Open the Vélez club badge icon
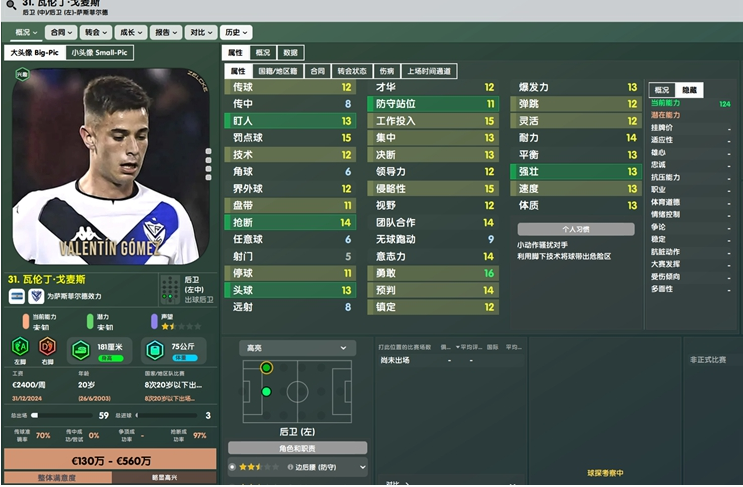 pyautogui.click(x=36, y=296)
